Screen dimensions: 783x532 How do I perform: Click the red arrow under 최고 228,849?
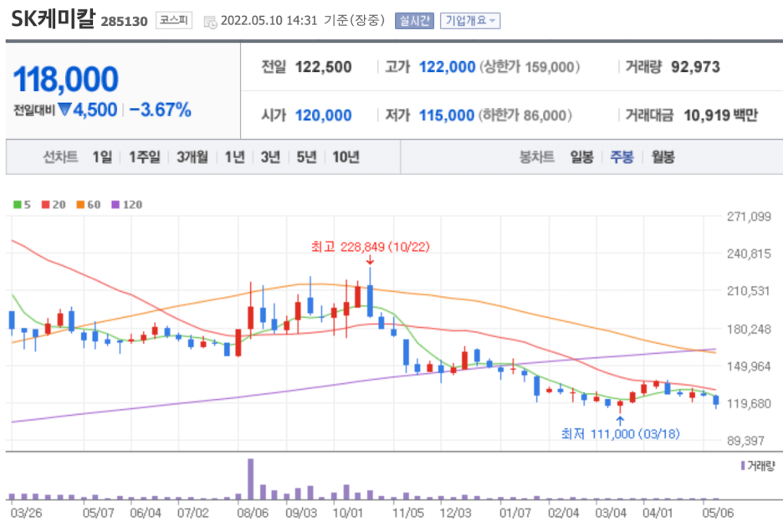tap(370, 259)
